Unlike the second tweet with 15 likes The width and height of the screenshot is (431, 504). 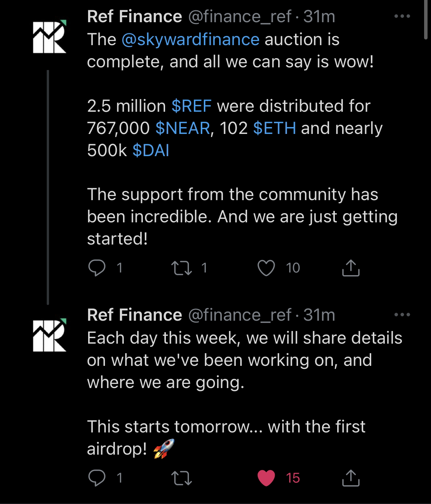click(x=266, y=478)
